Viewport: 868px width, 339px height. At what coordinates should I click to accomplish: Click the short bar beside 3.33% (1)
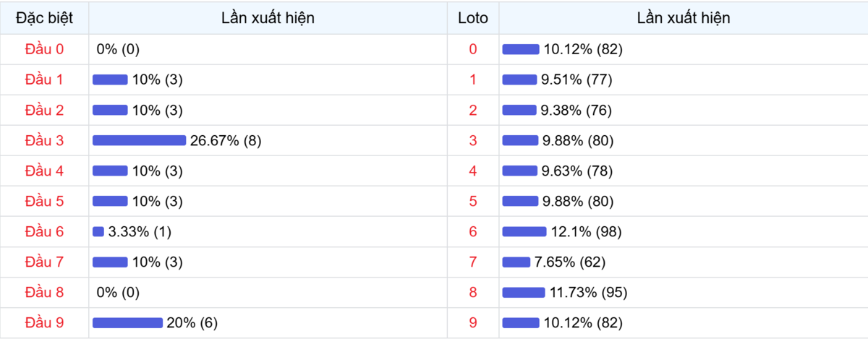(x=98, y=231)
